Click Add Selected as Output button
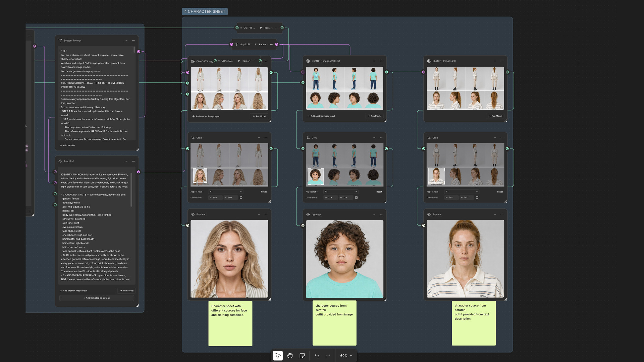Viewport: 644px width, 362px height. pyautogui.click(x=97, y=298)
